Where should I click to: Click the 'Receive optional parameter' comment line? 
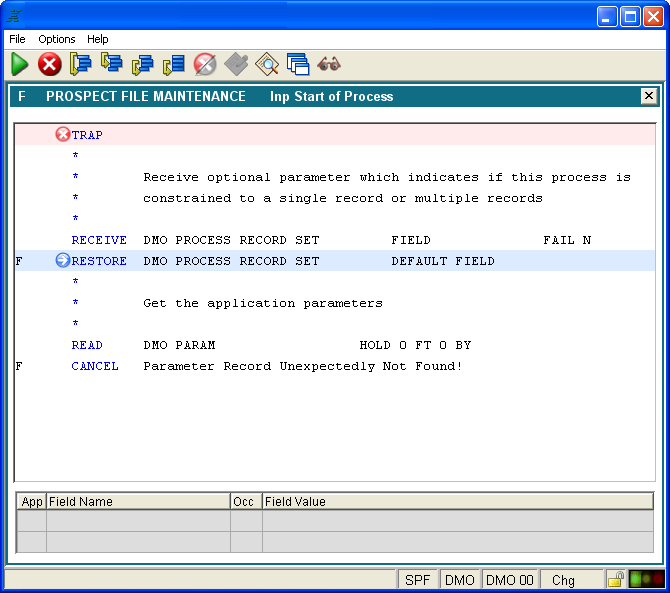point(387,177)
